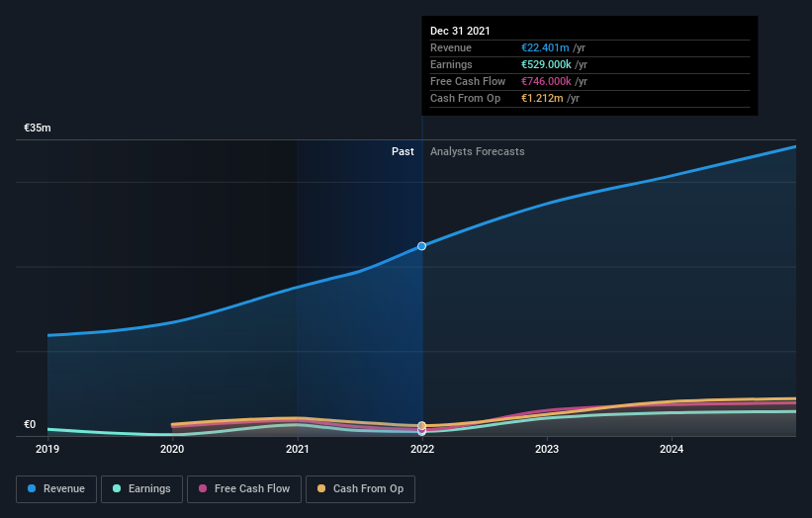
Task: Select the 2020 x-axis label
Action: (x=172, y=449)
